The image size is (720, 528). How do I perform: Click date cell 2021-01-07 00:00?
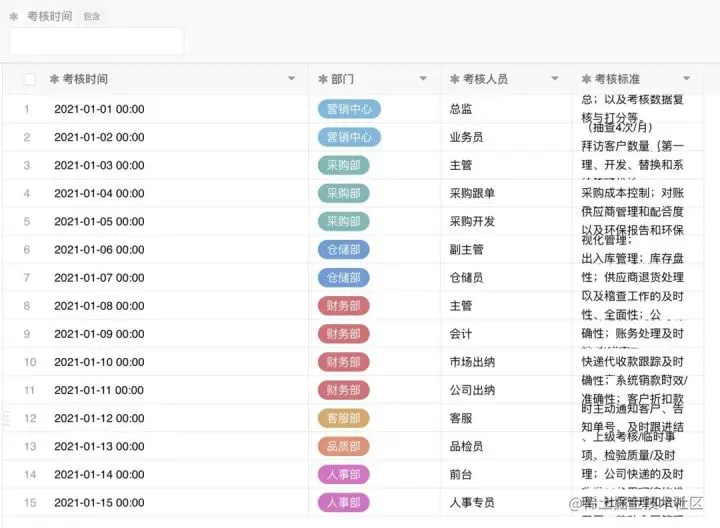pyautogui.click(x=99, y=278)
